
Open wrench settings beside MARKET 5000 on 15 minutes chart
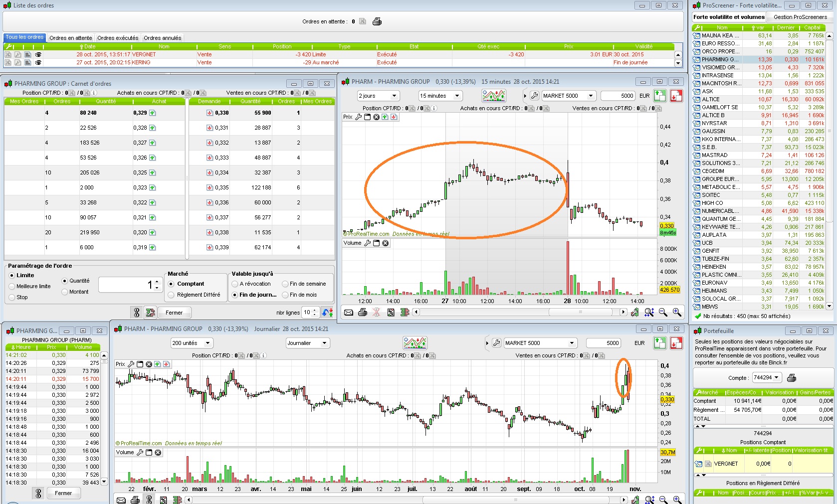(534, 96)
